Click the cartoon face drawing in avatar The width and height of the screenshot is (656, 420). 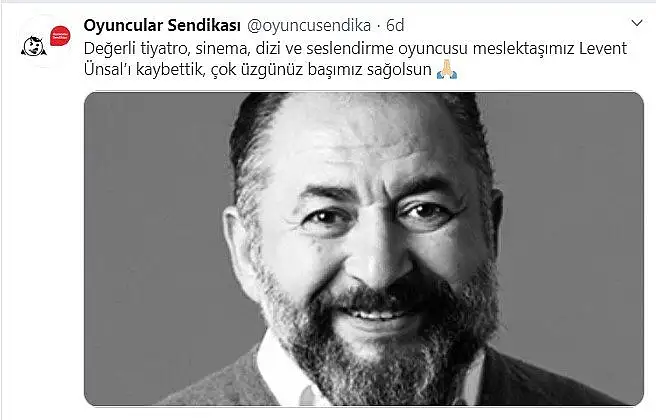point(33,46)
